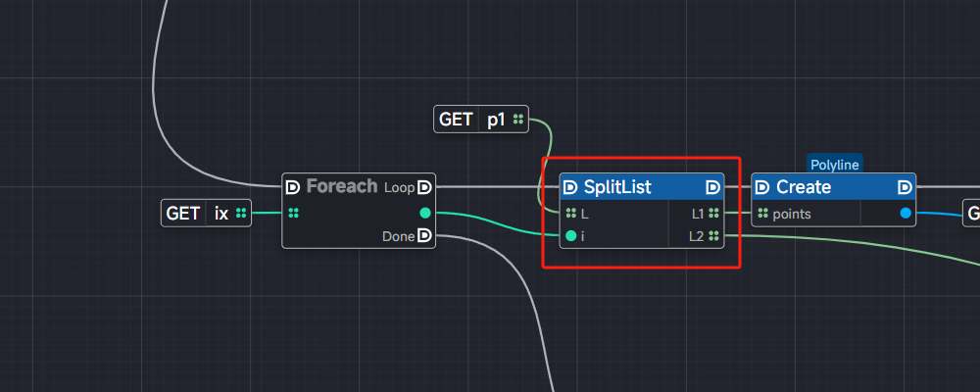Image resolution: width=980 pixels, height=392 pixels.
Task: Click the GET p1 node output port
Action: pyautogui.click(x=518, y=120)
